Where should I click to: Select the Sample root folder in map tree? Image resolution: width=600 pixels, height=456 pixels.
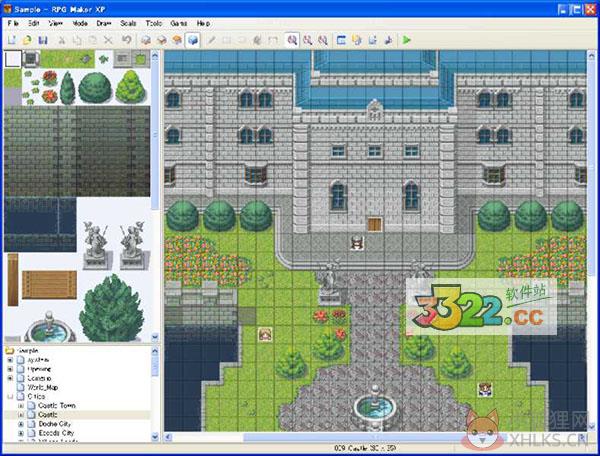click(27, 350)
